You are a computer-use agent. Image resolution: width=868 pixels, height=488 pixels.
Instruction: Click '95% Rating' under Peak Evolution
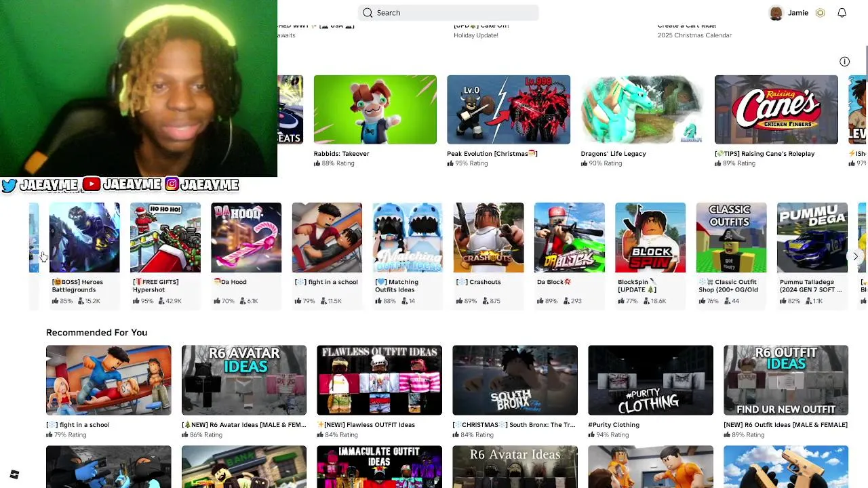(x=471, y=163)
